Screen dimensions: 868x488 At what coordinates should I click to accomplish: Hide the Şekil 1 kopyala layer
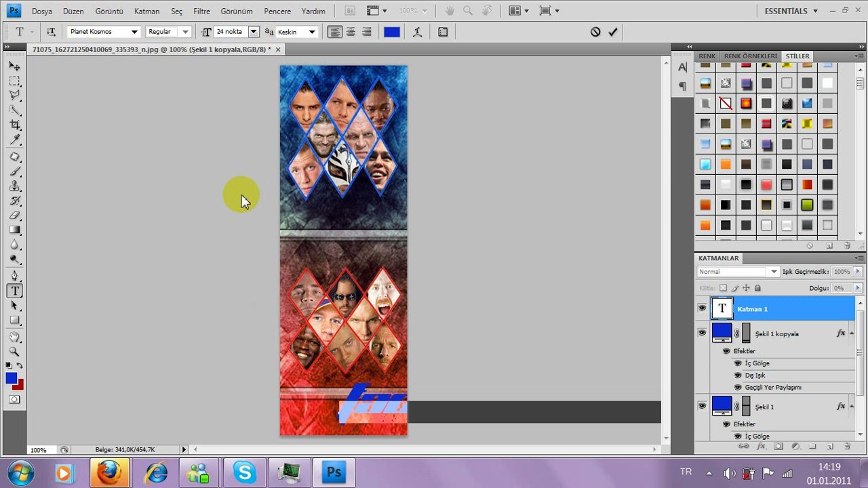coord(702,333)
